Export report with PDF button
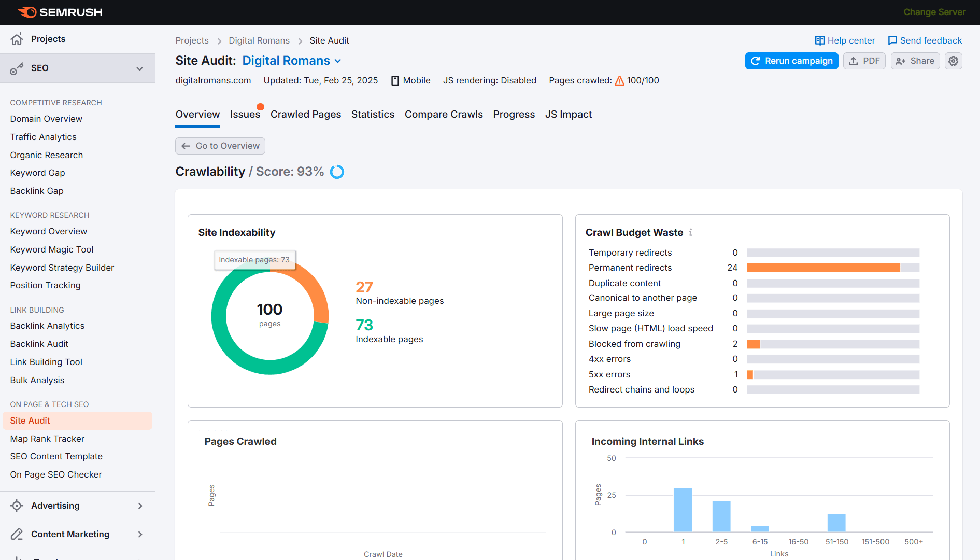 pyautogui.click(x=864, y=61)
